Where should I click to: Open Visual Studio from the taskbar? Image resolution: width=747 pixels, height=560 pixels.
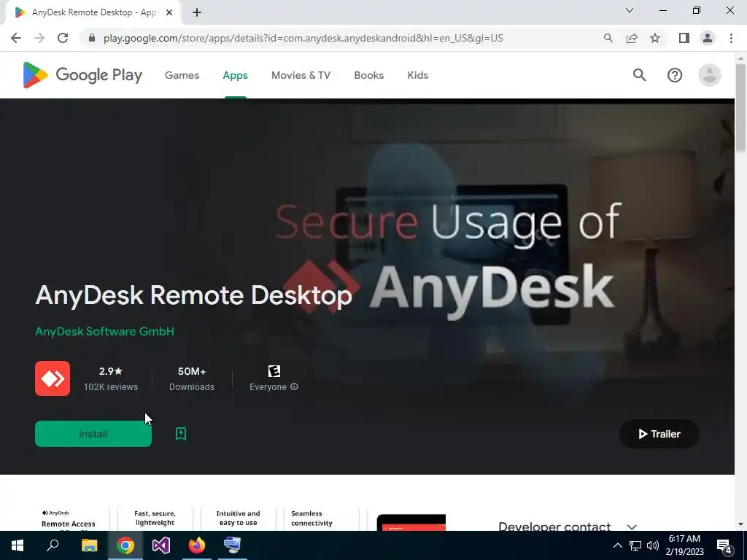[161, 545]
